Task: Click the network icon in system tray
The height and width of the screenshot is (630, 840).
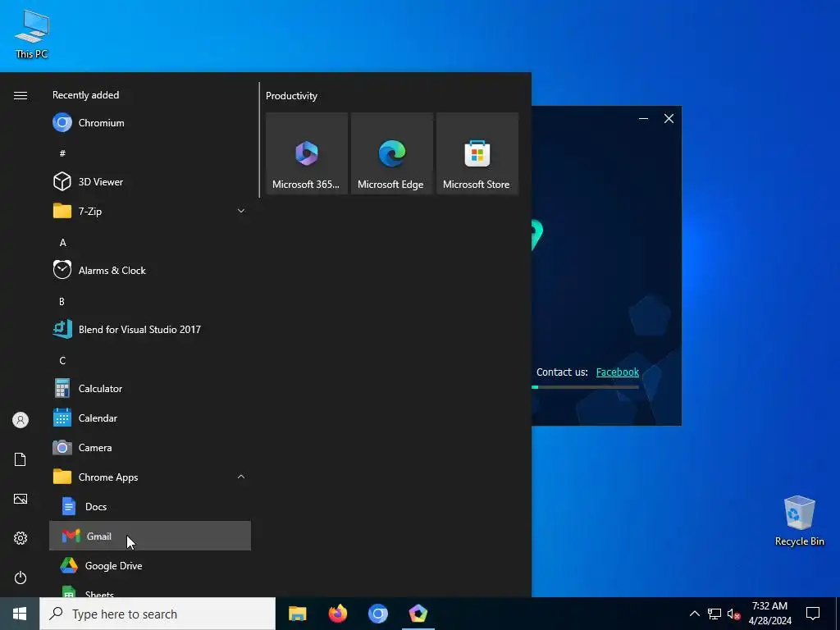Action: click(714, 614)
